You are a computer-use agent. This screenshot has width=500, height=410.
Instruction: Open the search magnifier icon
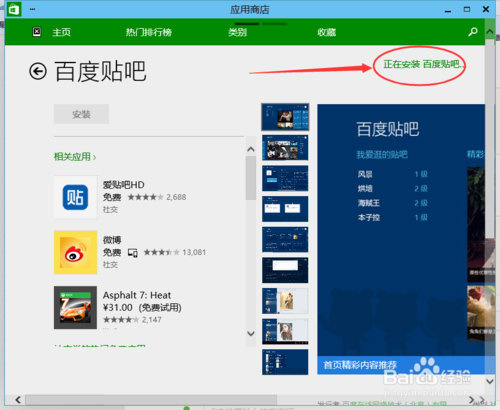pos(473,32)
